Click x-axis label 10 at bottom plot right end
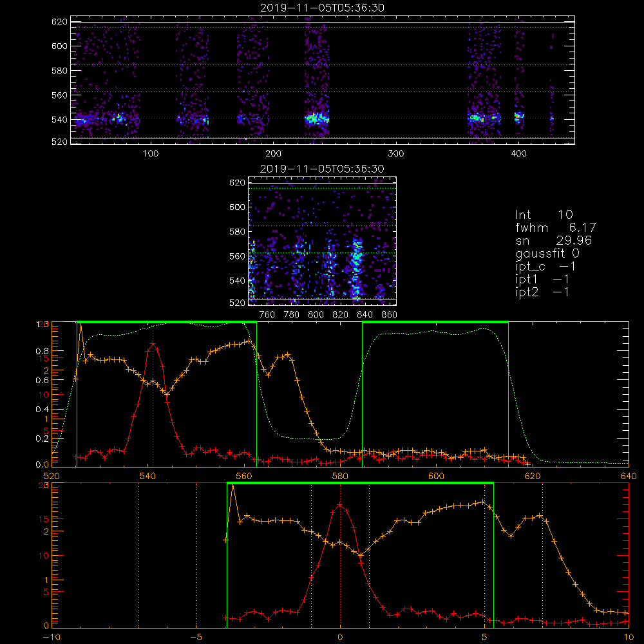This screenshot has width=644, height=644. click(x=629, y=637)
